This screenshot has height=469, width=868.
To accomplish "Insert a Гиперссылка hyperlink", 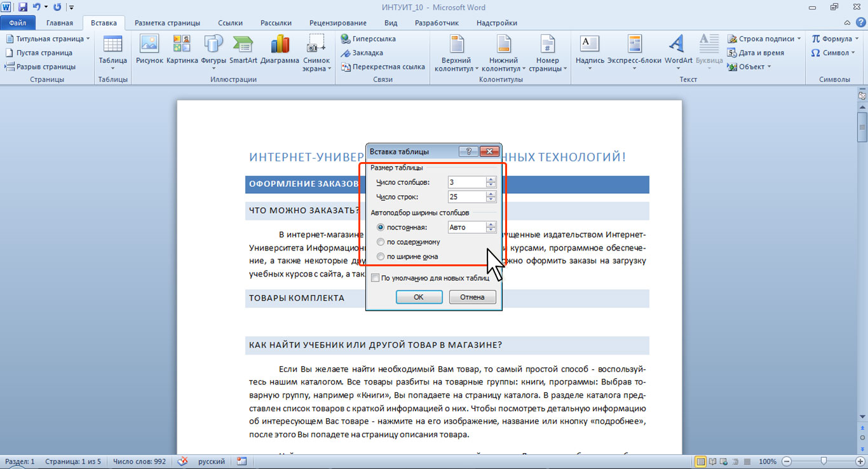I will 369,39.
